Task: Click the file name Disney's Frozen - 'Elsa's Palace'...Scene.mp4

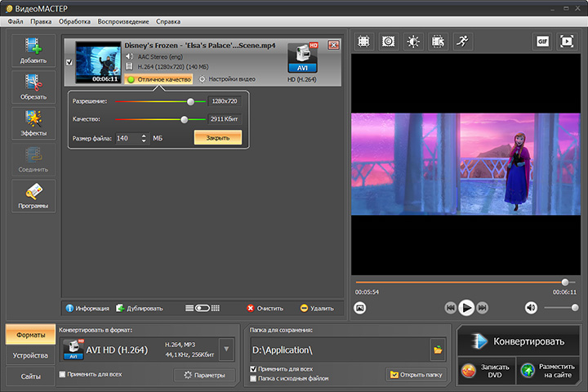Action: pos(200,46)
